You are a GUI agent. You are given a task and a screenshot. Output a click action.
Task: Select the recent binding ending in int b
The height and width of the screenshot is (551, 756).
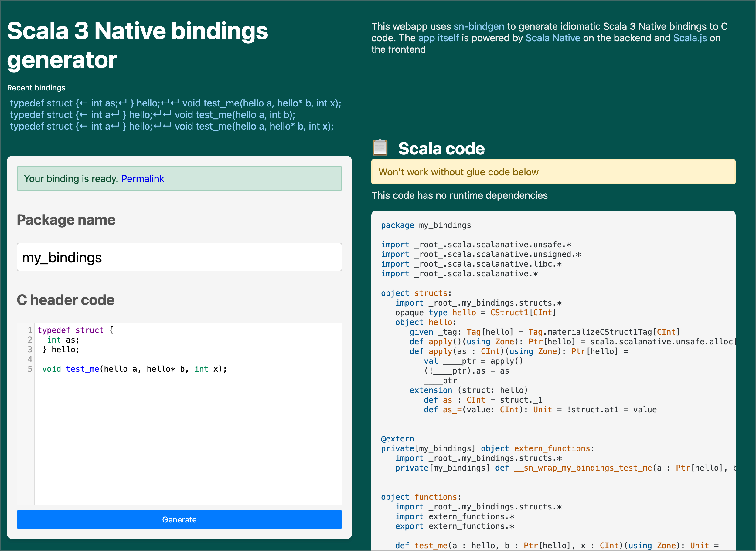coord(152,114)
